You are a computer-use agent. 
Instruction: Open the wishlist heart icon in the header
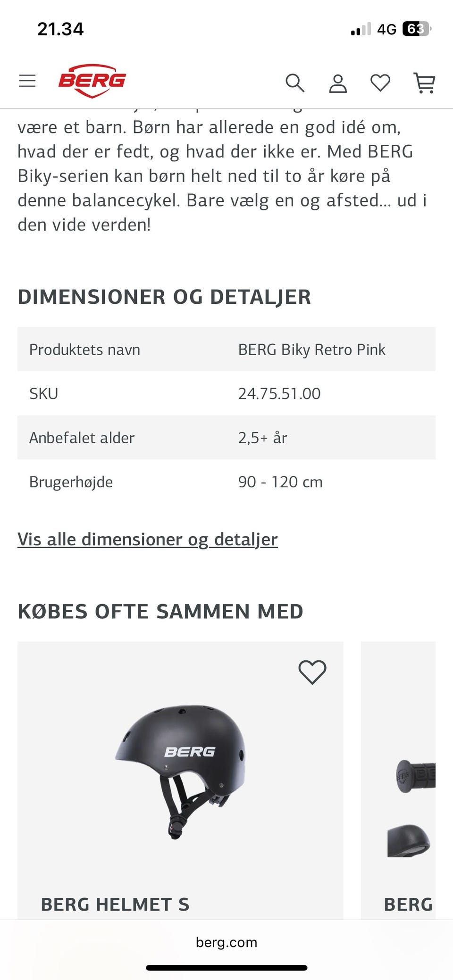click(380, 83)
